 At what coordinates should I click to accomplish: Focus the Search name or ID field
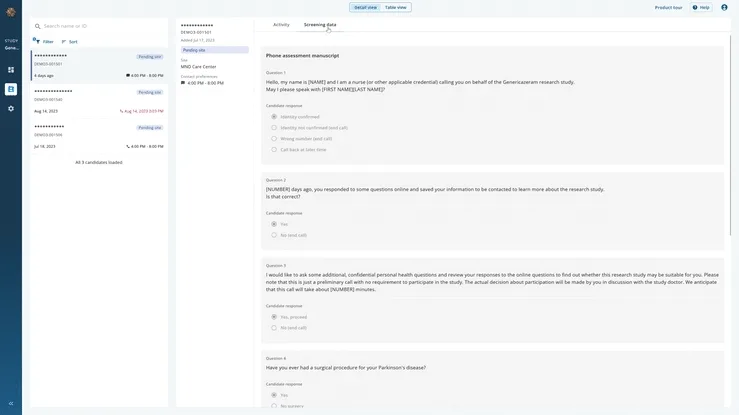(99, 26)
